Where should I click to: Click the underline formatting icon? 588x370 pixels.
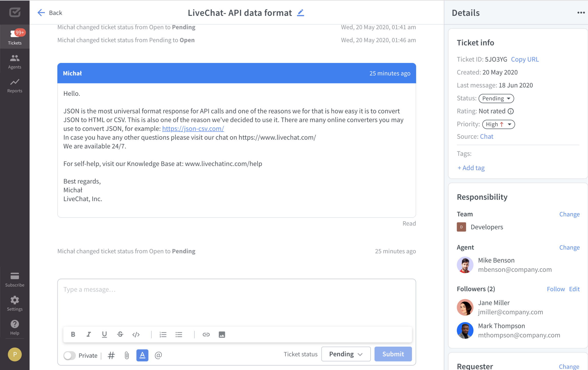(104, 334)
